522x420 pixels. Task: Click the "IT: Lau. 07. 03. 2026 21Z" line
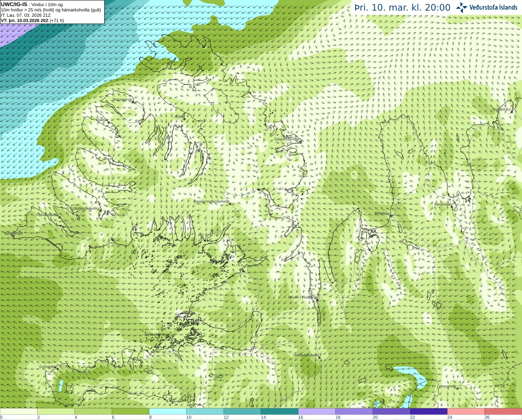click(x=26, y=15)
